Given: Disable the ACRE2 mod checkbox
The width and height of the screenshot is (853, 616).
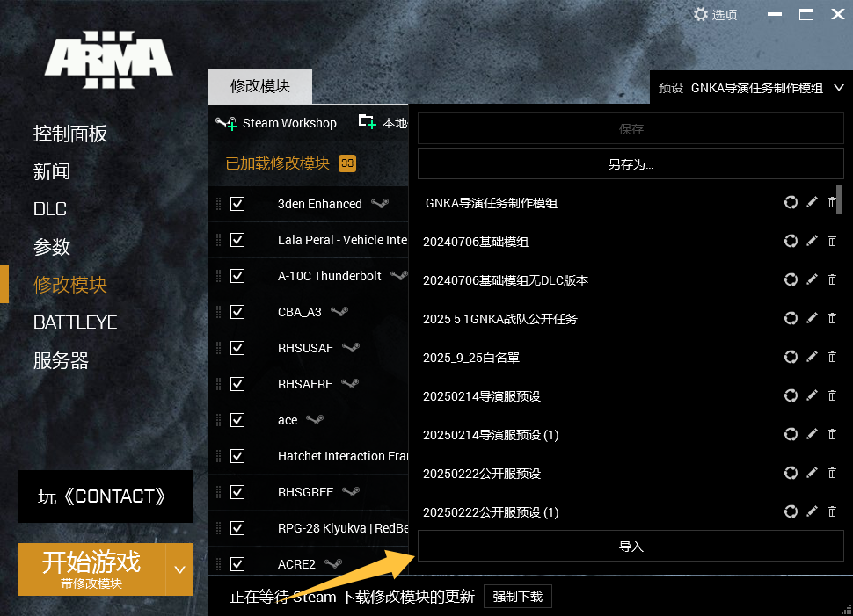Looking at the screenshot, I should [237, 564].
